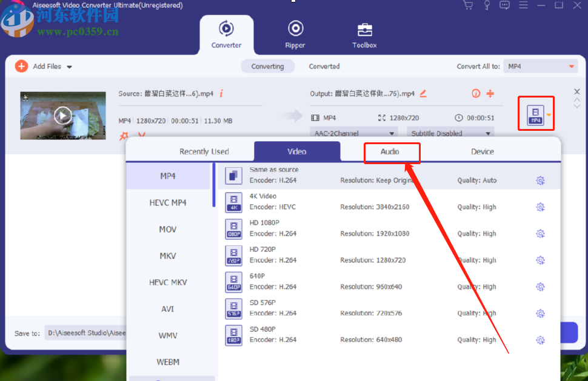Open the Recently Used tab
This screenshot has height=381, width=588.
(x=204, y=151)
